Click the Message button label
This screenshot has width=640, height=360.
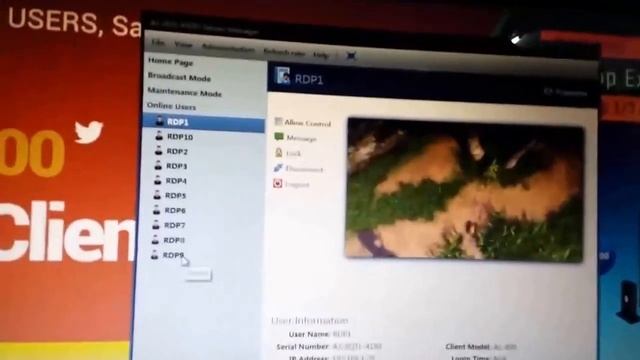click(x=301, y=139)
